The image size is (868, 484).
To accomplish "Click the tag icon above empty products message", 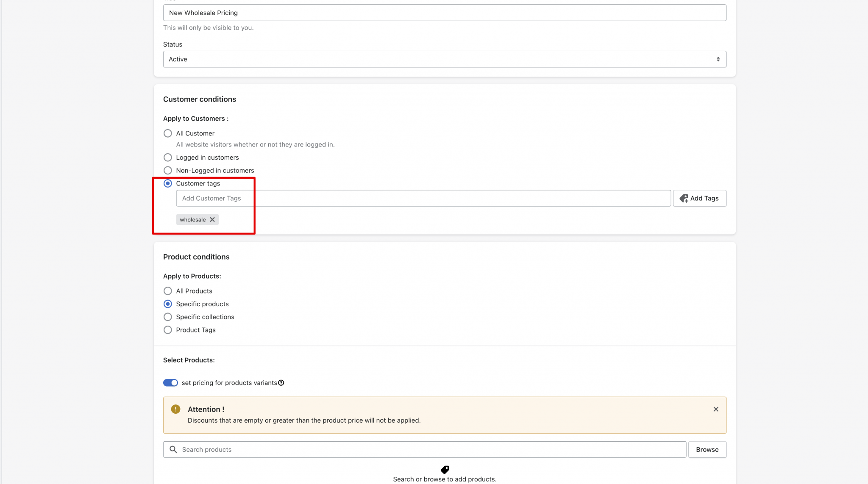I will tap(445, 469).
